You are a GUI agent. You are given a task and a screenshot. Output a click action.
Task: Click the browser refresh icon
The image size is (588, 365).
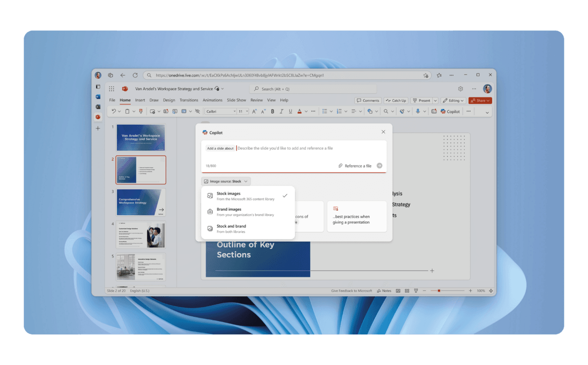pyautogui.click(x=135, y=75)
